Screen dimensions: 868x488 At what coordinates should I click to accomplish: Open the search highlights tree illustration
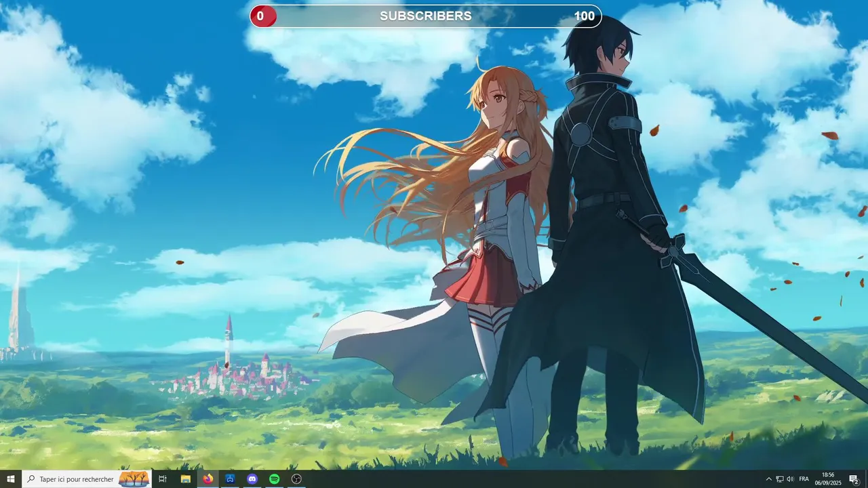134,479
